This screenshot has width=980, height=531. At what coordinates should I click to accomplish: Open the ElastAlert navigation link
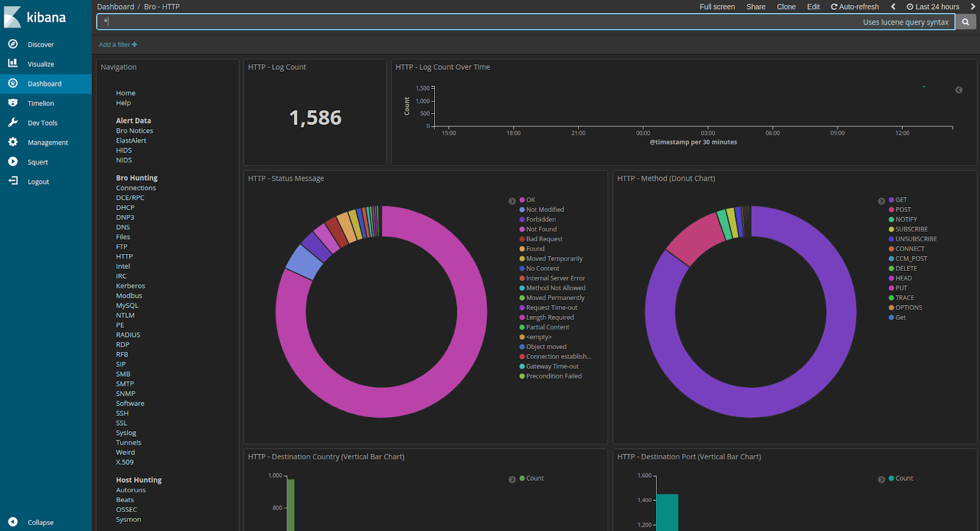coord(131,140)
